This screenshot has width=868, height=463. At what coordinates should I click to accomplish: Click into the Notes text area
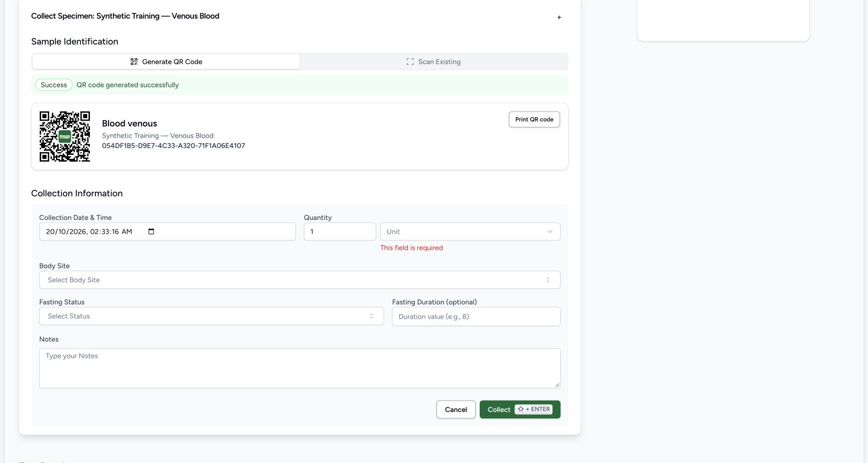(299, 368)
